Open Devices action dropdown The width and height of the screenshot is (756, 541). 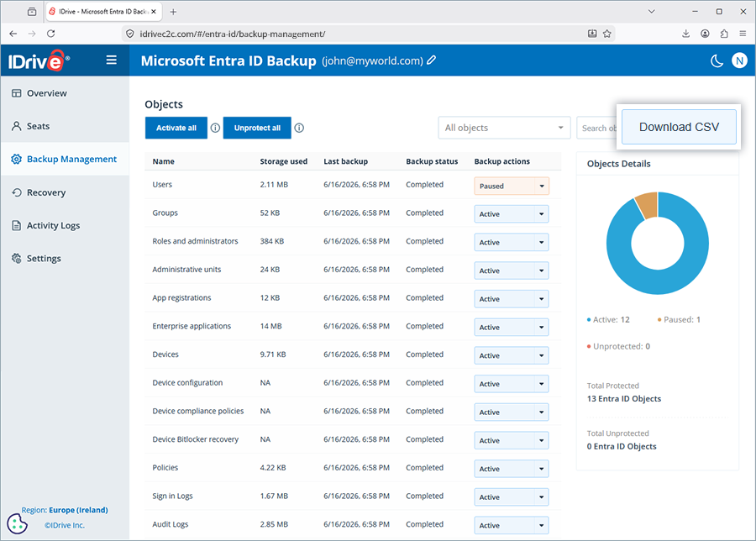pos(512,356)
